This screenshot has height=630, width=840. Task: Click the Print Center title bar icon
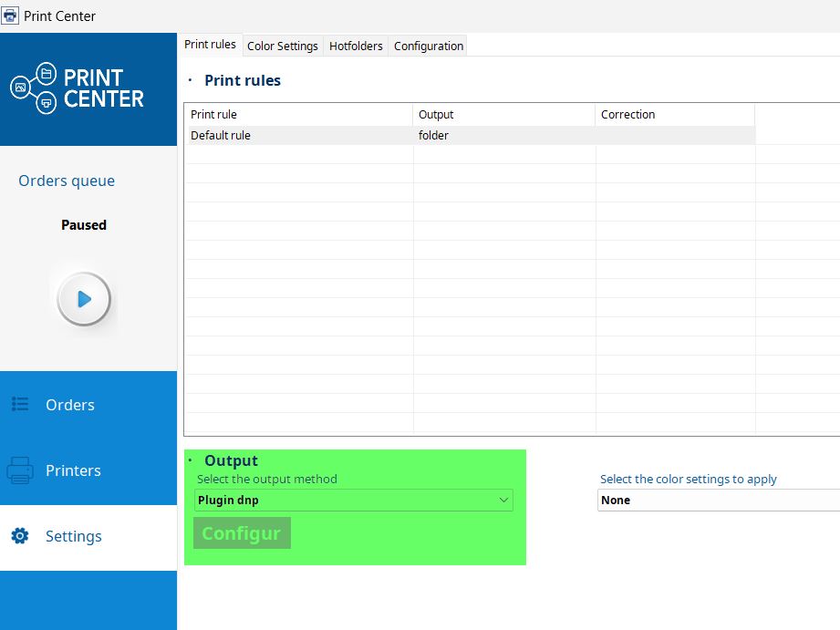10,15
